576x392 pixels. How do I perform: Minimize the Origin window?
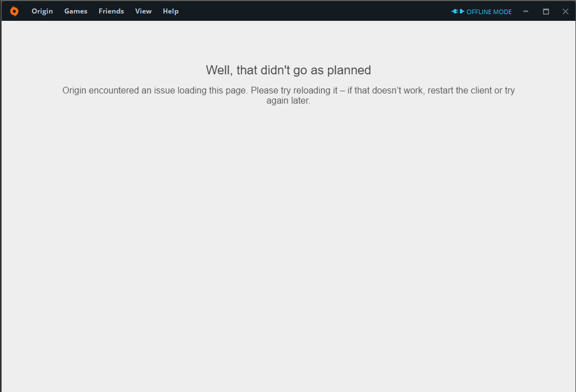pos(526,11)
